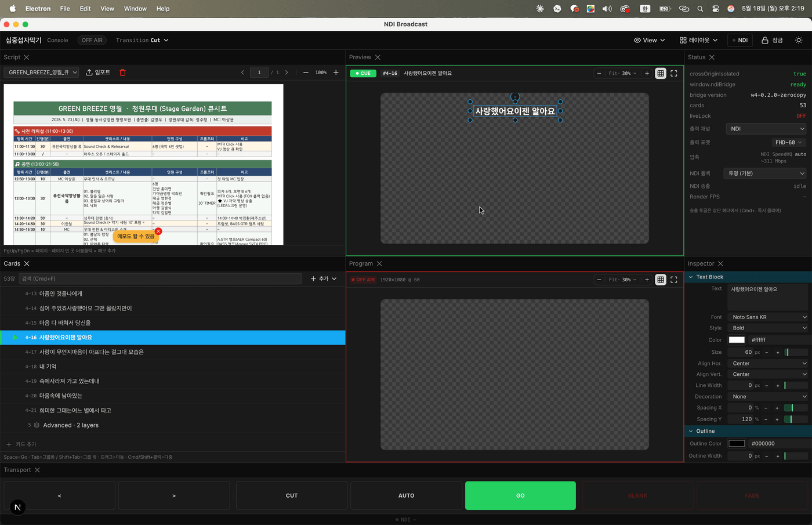Image resolution: width=812 pixels, height=525 pixels.
Task: Click the 임포트 import button
Action: click(x=98, y=73)
